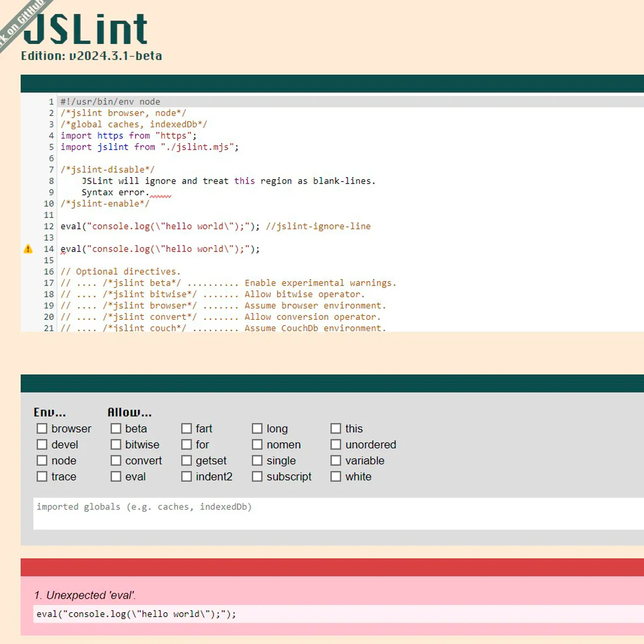Click the 'Unexpected eval' warning message
This screenshot has width=644, height=644.
click(x=85, y=595)
